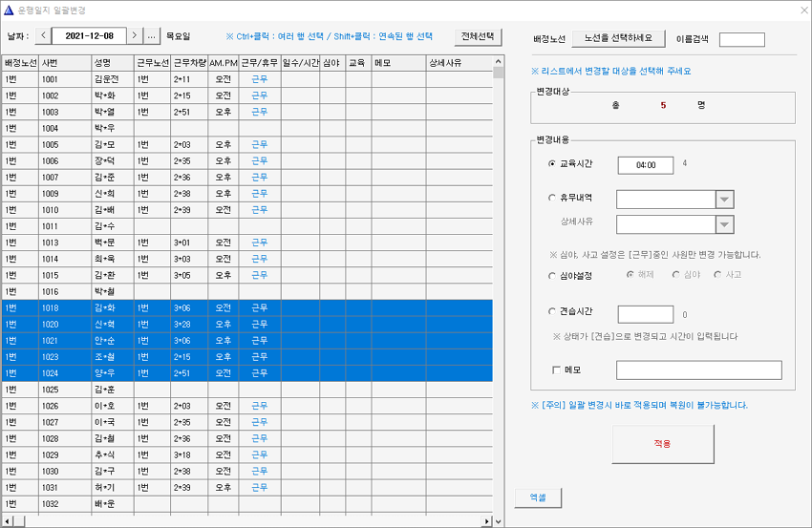
Task: Select row with 사번 1025
Action: (x=247, y=390)
